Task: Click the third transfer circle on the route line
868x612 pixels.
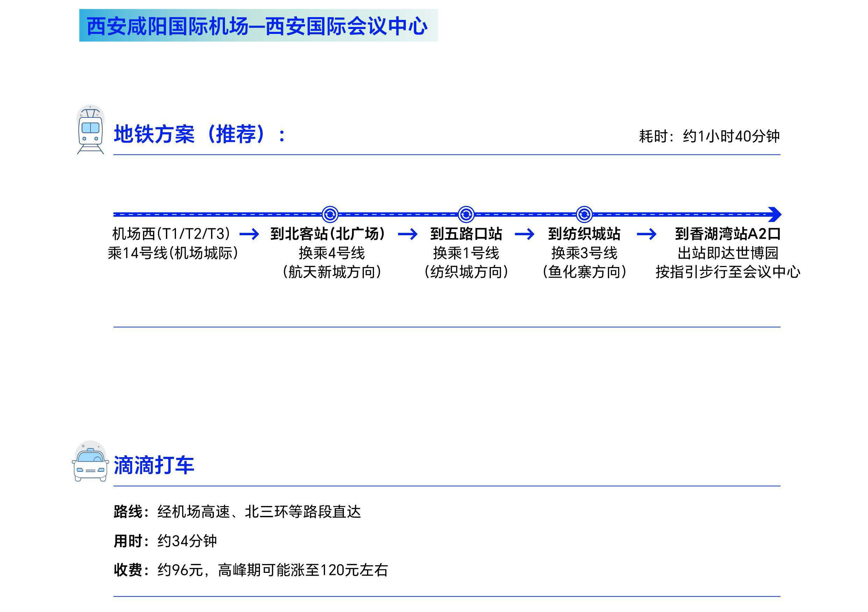Action: pos(584,215)
